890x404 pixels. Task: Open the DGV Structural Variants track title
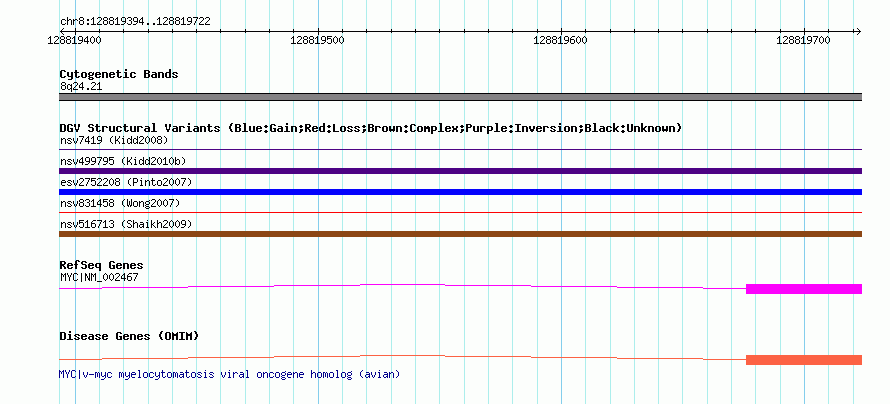(x=371, y=128)
